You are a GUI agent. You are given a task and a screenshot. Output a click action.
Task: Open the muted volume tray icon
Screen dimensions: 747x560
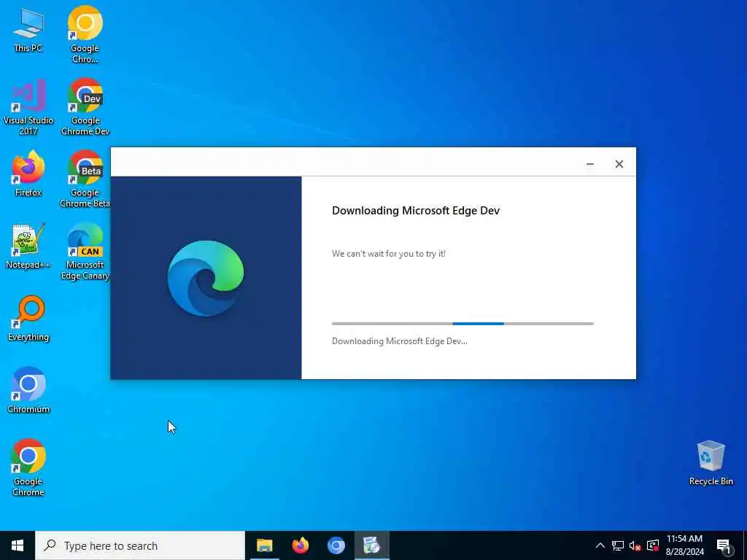[x=635, y=545]
